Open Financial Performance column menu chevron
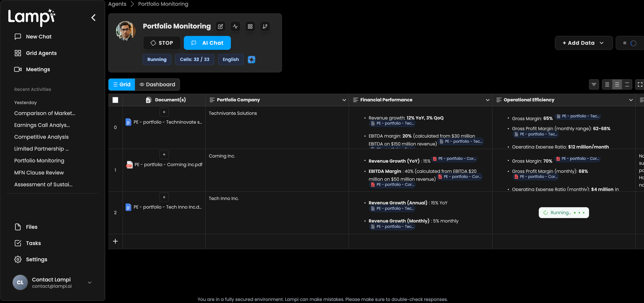Image resolution: width=644 pixels, height=303 pixels. [x=488, y=100]
